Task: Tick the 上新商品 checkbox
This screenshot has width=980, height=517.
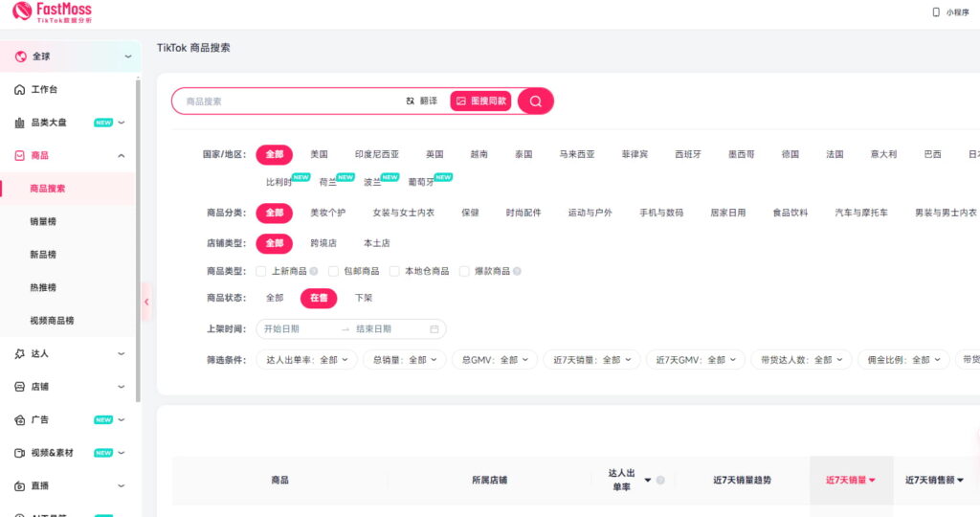Action: [x=261, y=271]
